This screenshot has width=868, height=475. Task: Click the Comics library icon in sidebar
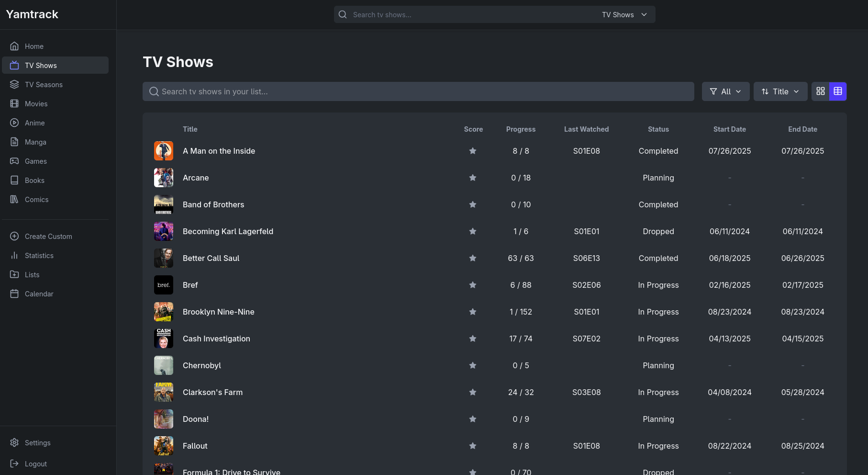14,200
